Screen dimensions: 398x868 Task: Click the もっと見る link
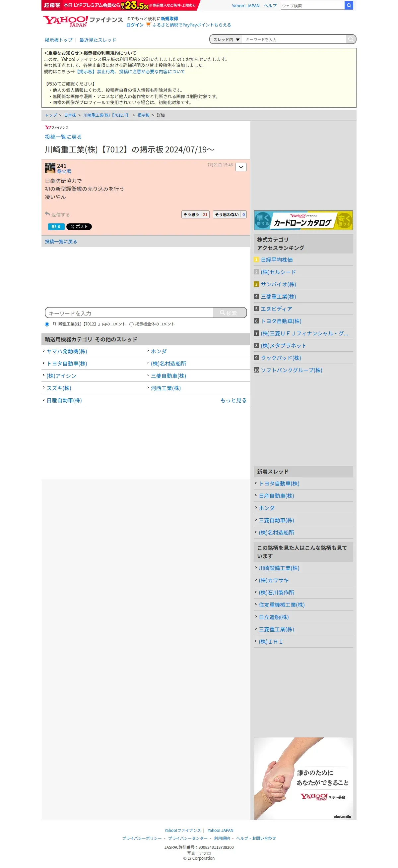click(x=233, y=400)
